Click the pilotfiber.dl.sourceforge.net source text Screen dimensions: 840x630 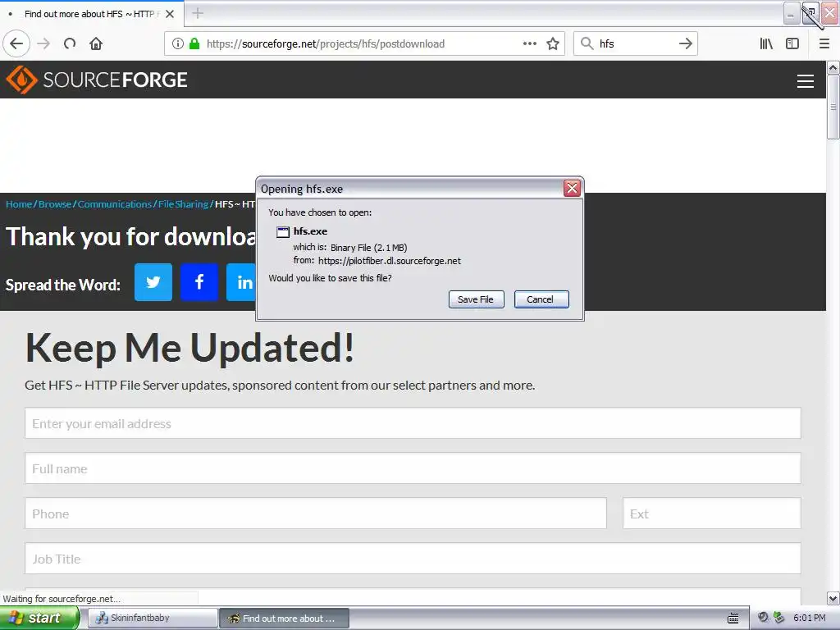390,261
